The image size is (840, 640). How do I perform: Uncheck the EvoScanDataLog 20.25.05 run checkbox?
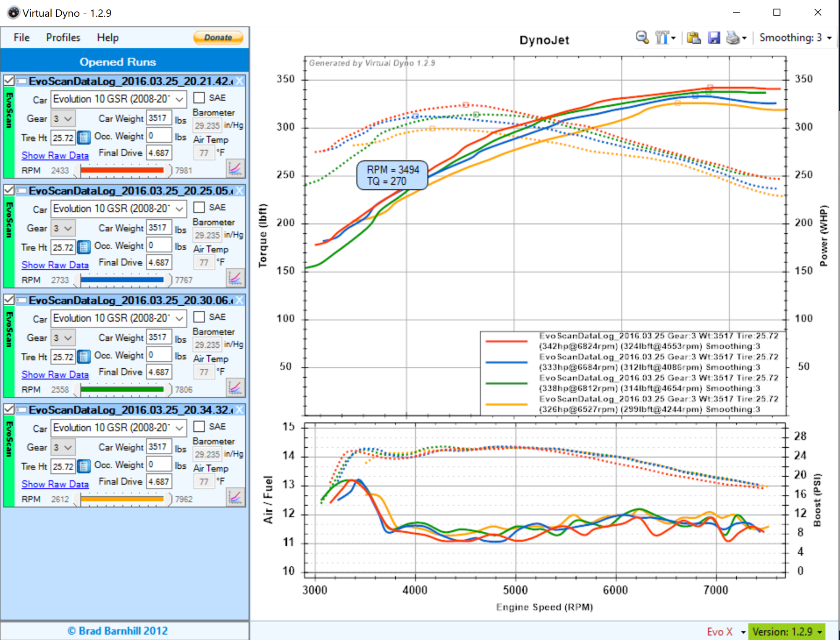tap(9, 190)
